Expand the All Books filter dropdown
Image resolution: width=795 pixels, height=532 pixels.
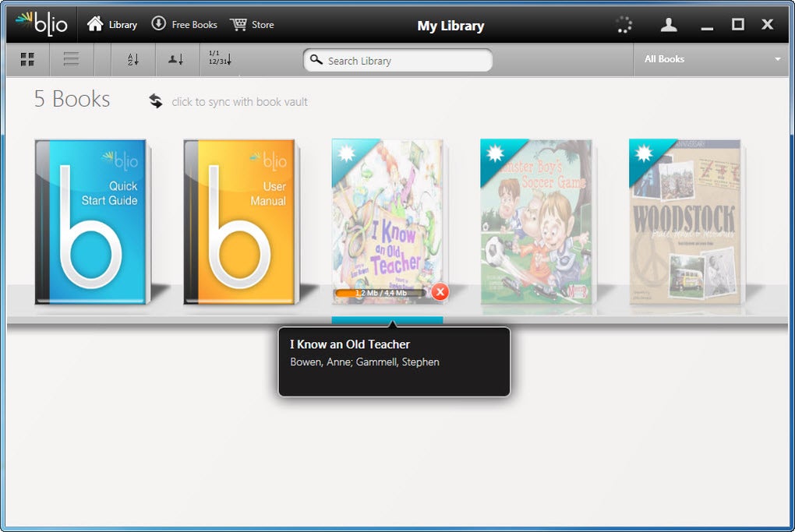(x=712, y=59)
